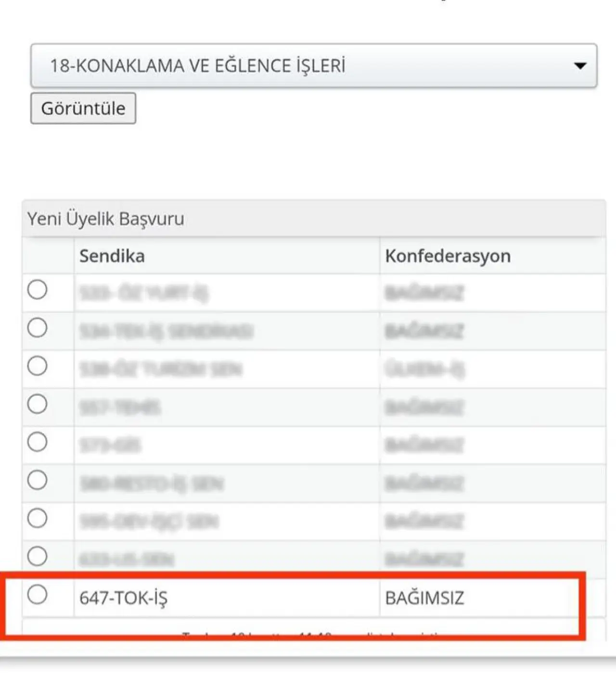The width and height of the screenshot is (616, 700).
Task: Select the 538-ÖZ TURİZM SEN radio button
Action: tap(37, 366)
